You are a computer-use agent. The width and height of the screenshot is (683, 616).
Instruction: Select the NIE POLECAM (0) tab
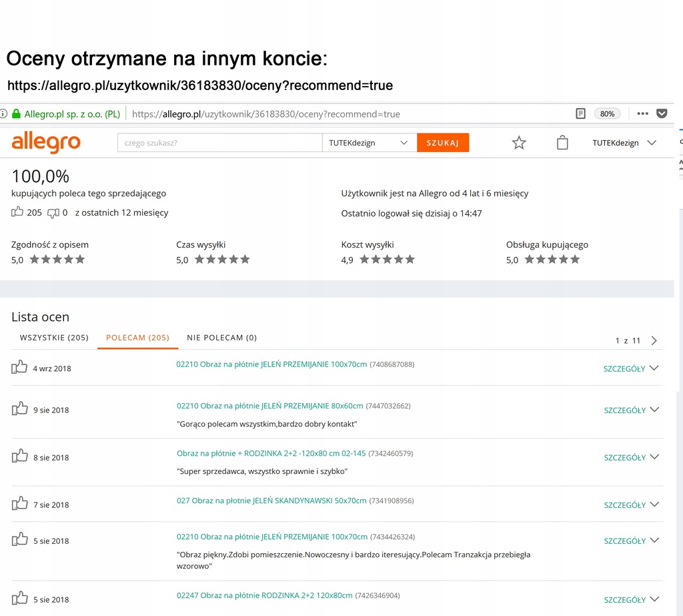click(x=221, y=338)
